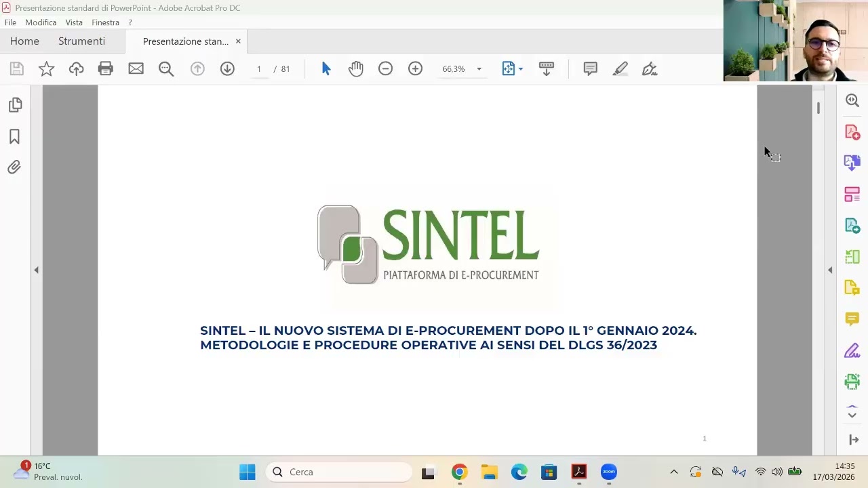The image size is (868, 488).
Task: Activate the Selection arrow tool
Action: click(326, 68)
